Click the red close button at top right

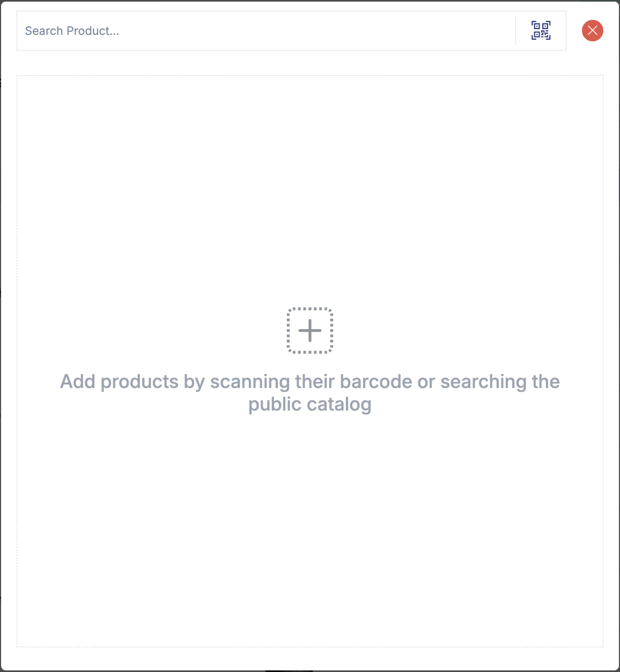tap(592, 31)
